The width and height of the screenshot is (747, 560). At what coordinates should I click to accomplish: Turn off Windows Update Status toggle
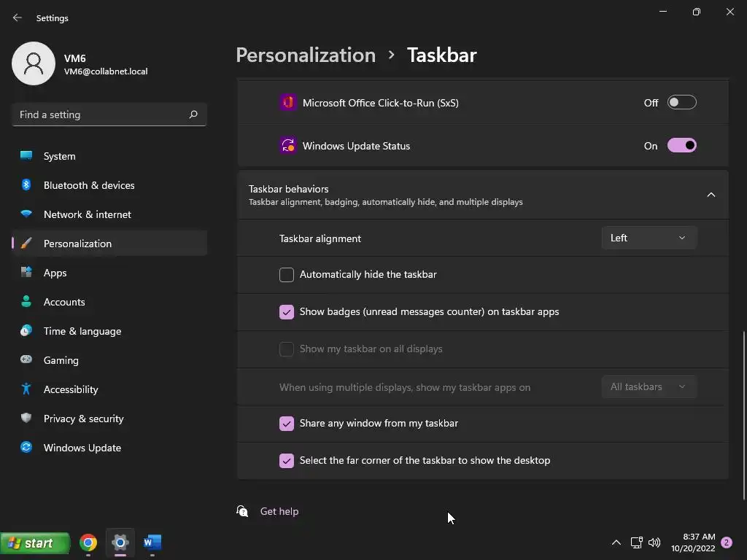[x=682, y=146]
